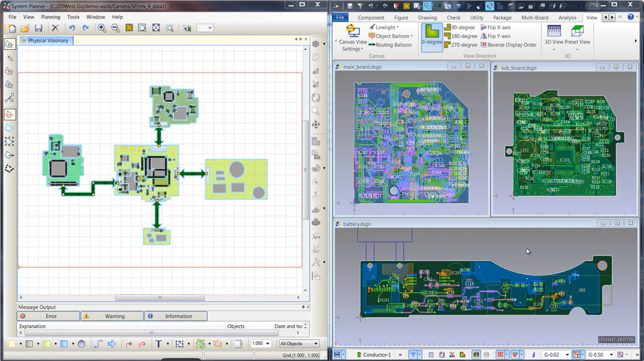Select the text tool T icon
This screenshot has width=644, height=361.
point(159,344)
